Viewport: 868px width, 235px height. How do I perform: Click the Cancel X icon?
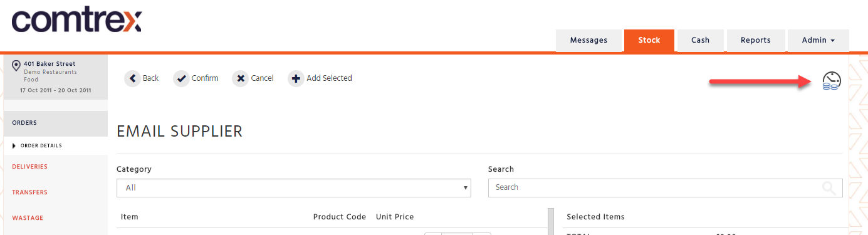241,78
